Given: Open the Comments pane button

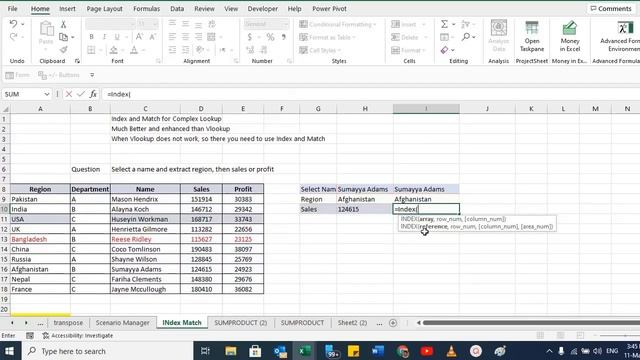Looking at the screenshot, I should coord(611,9).
